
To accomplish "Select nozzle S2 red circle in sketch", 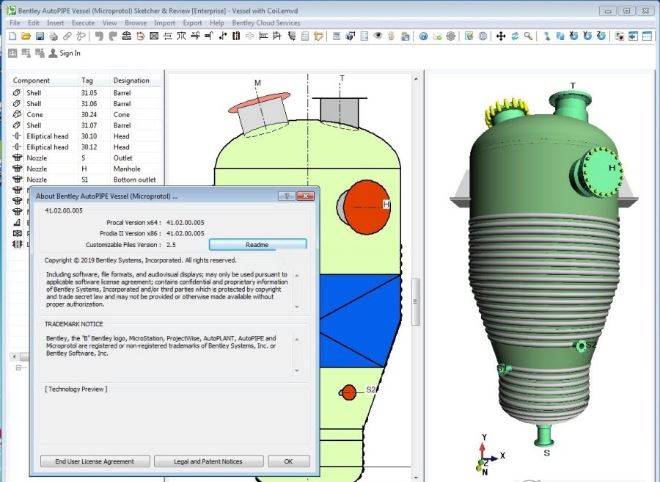I will [349, 392].
